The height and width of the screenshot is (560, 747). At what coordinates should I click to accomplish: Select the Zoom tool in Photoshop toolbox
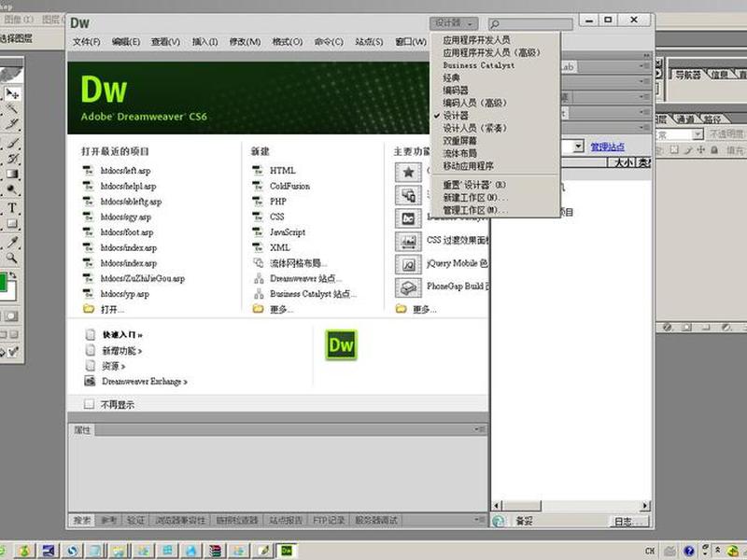[x=12, y=259]
